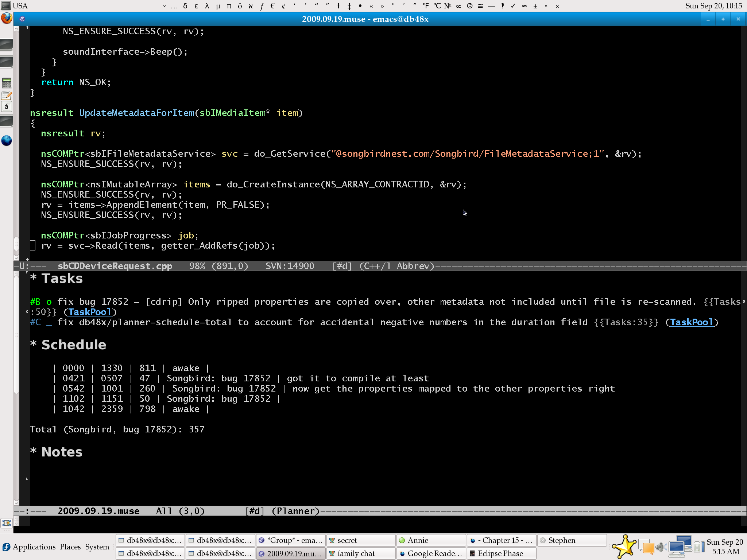
Task: Open the System menu
Action: (97, 547)
